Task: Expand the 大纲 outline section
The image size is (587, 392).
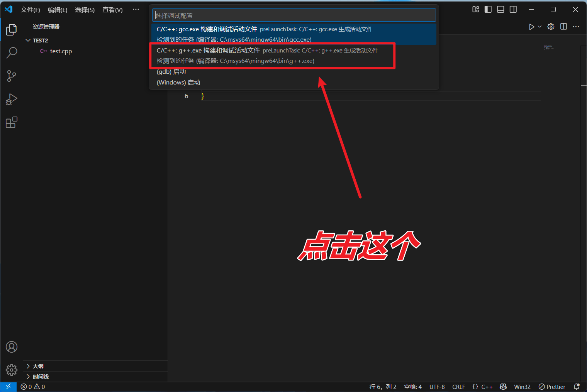Action: point(38,366)
